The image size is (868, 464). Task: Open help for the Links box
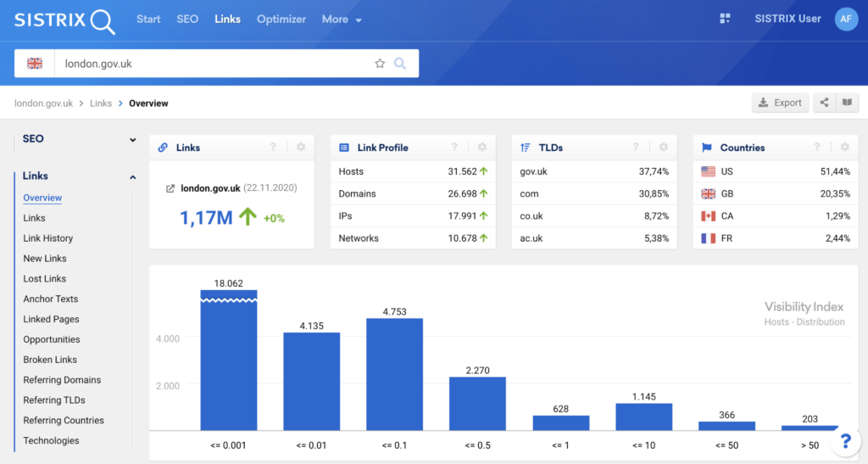click(273, 148)
